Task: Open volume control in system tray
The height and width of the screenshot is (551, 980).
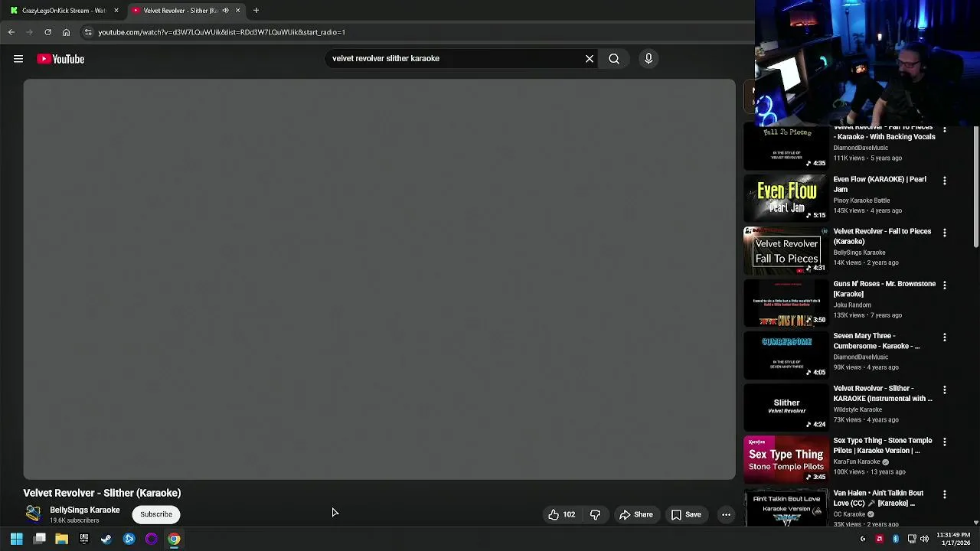Action: [x=924, y=540]
